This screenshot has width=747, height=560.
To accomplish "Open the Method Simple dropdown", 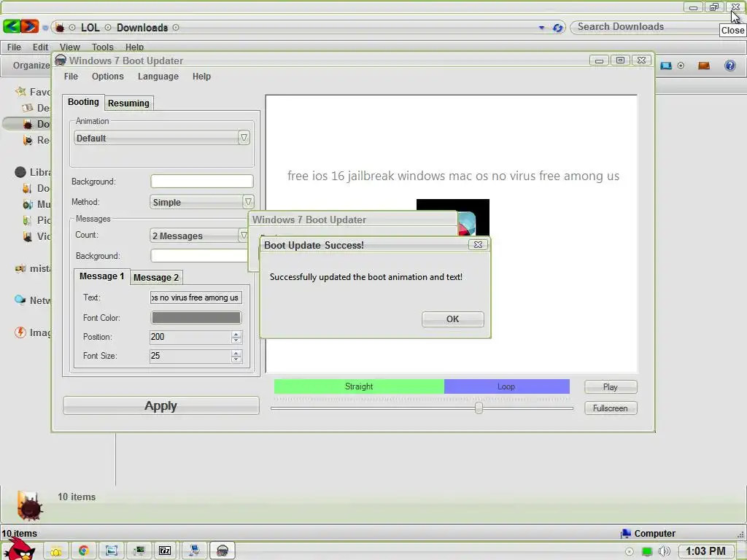I will pos(248,202).
